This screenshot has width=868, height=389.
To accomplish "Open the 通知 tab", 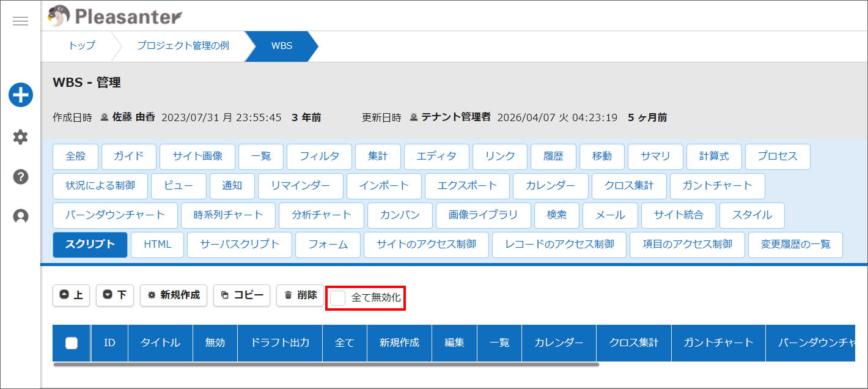I will 232,185.
